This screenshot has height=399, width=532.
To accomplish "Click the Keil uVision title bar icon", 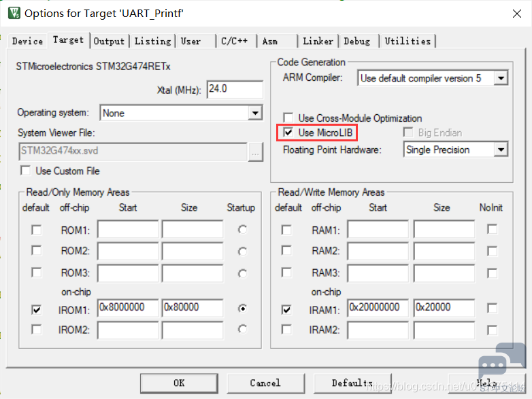I will 14,13.
